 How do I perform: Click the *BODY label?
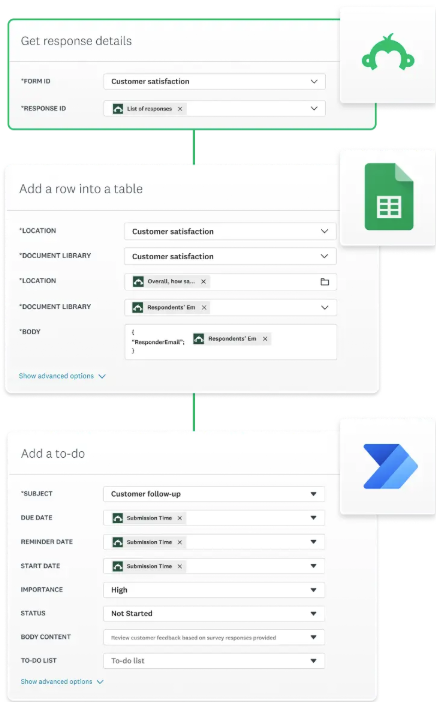click(x=30, y=332)
